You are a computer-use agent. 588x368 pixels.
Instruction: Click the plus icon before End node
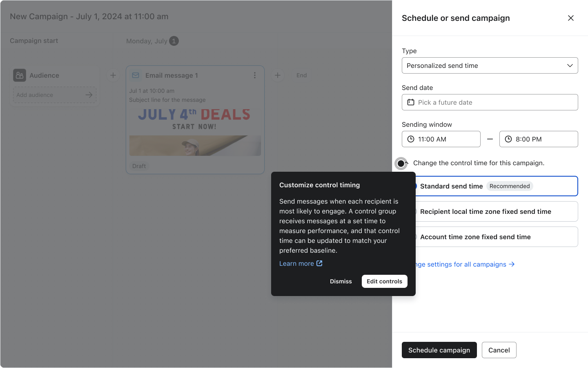(278, 75)
